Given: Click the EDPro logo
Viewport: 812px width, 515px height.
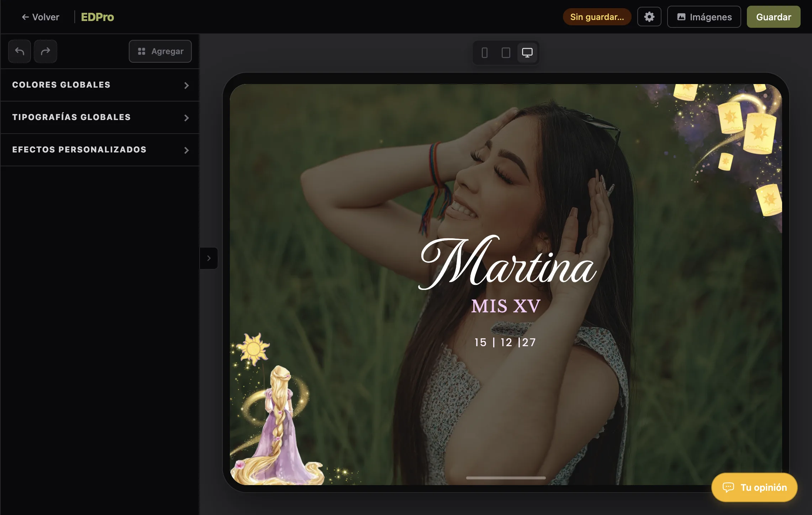Looking at the screenshot, I should coord(97,17).
